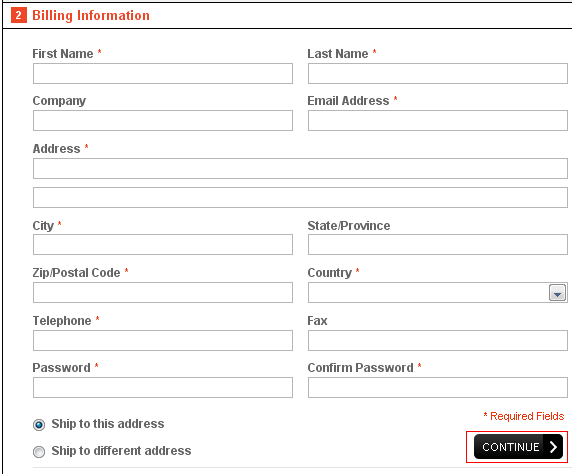Click the Billing Information section header
Viewport: 572px width, 474px height.
click(91, 15)
